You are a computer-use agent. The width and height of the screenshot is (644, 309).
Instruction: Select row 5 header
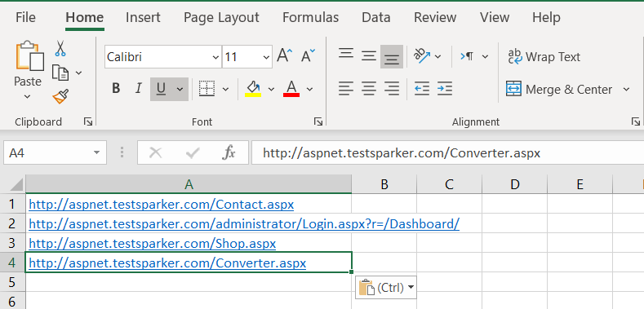pyautogui.click(x=12, y=282)
